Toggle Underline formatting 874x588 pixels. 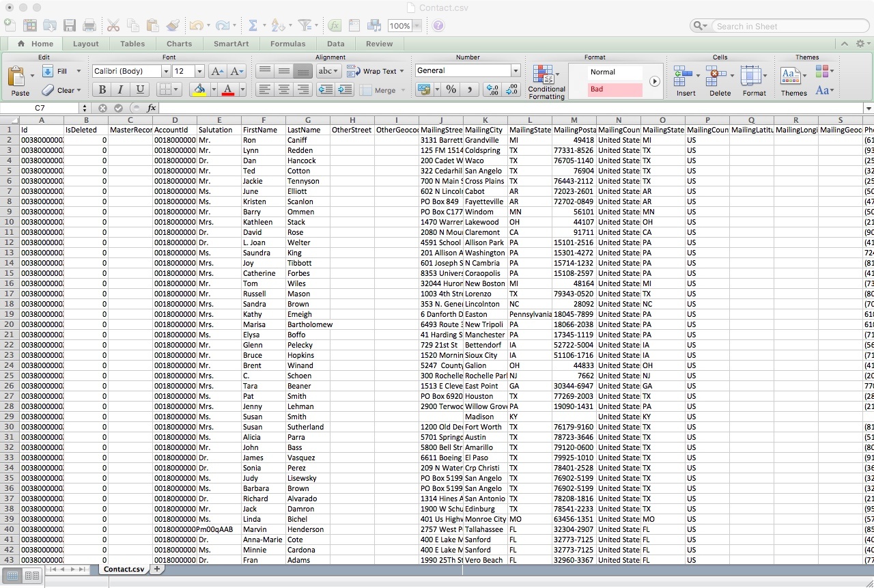point(140,89)
